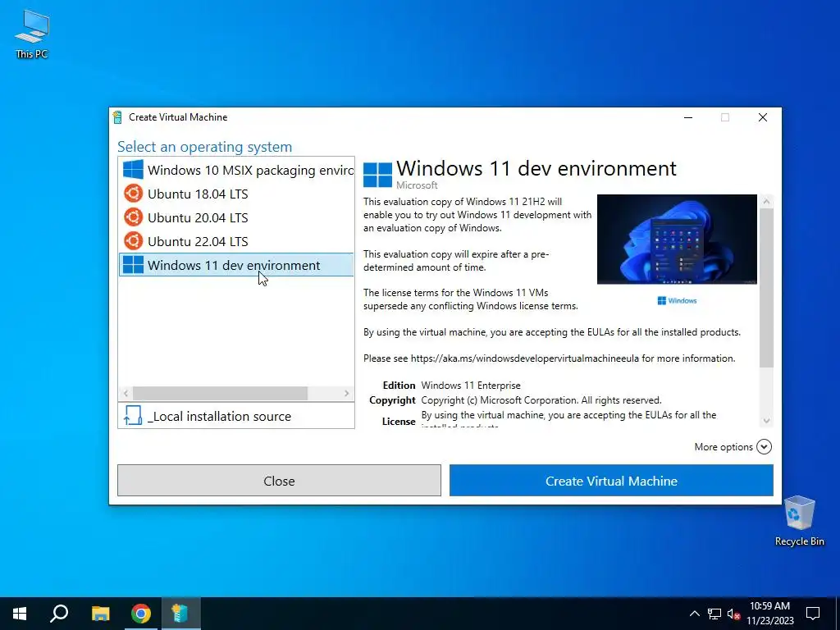Open the Windows Start menu
The height and width of the screenshot is (630, 840).
tap(20, 614)
